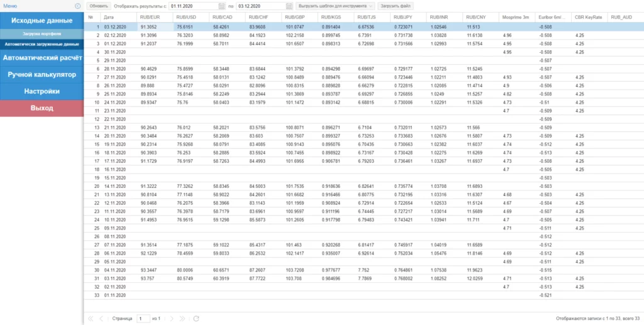Collapse the Меню side panel arrow

[x=77, y=6]
